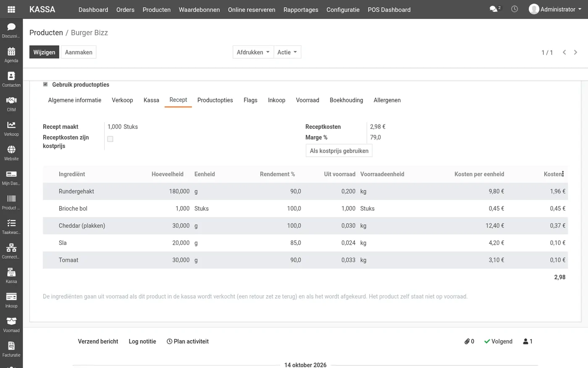Click the Aanmaken button
The height and width of the screenshot is (368, 588).
pos(79,52)
